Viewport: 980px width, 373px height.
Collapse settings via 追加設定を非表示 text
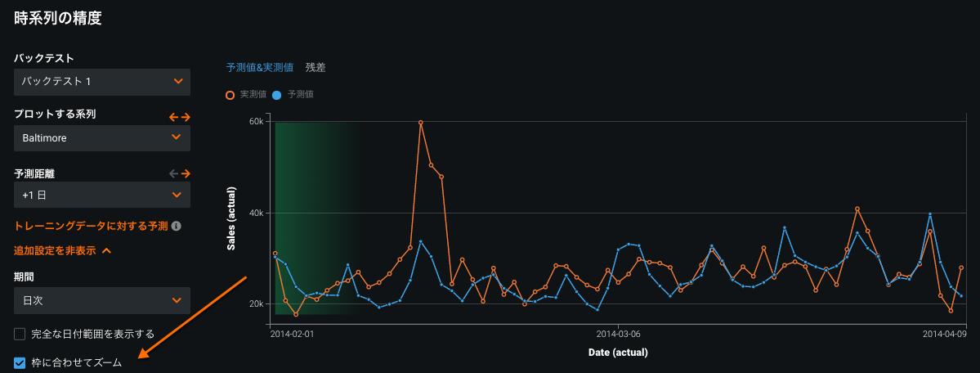click(55, 251)
